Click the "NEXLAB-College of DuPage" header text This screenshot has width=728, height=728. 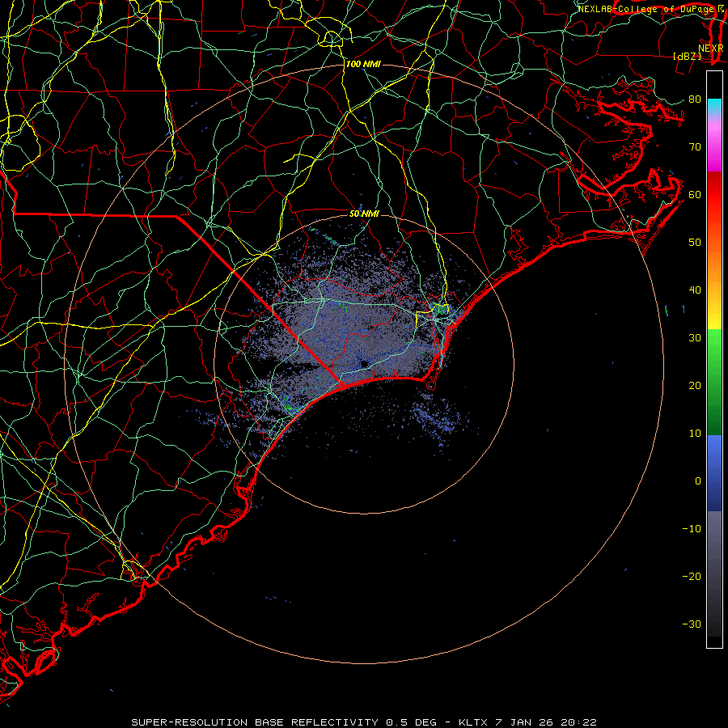tap(645, 9)
